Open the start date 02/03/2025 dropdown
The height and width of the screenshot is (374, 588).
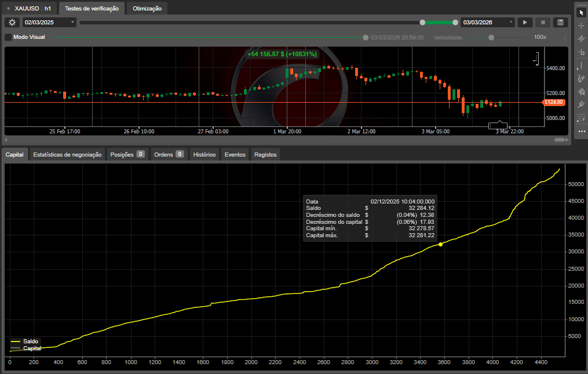pos(49,22)
